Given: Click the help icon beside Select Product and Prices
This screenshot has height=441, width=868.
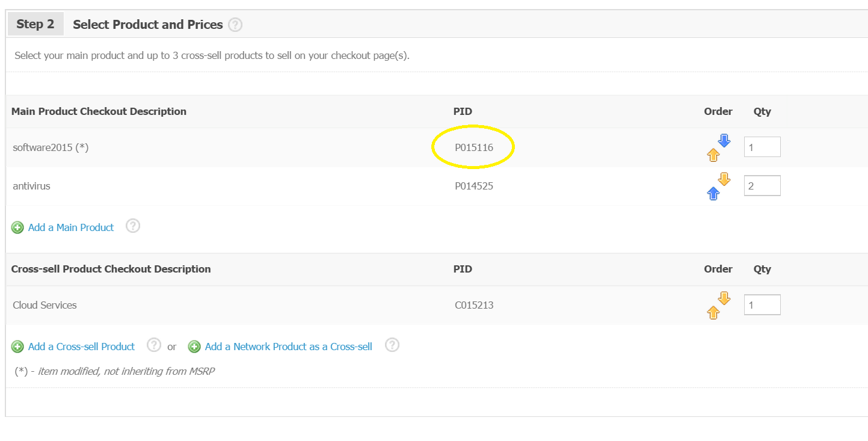Looking at the screenshot, I should point(235,25).
